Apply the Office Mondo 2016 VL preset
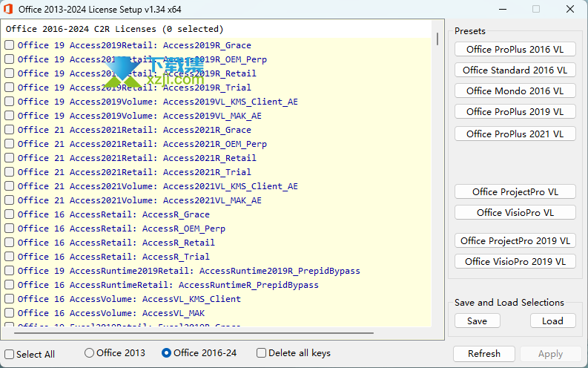Image resolution: width=588 pixels, height=368 pixels. click(x=515, y=91)
